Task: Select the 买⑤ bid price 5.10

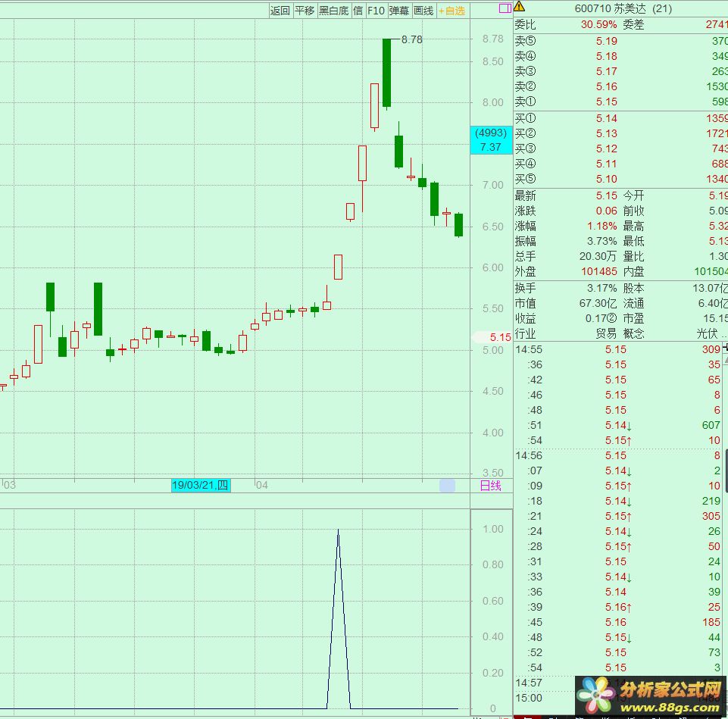Action: coord(606,179)
